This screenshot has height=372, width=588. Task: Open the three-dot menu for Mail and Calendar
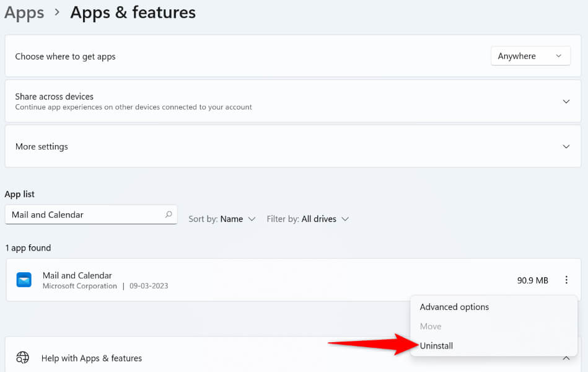[x=566, y=280]
